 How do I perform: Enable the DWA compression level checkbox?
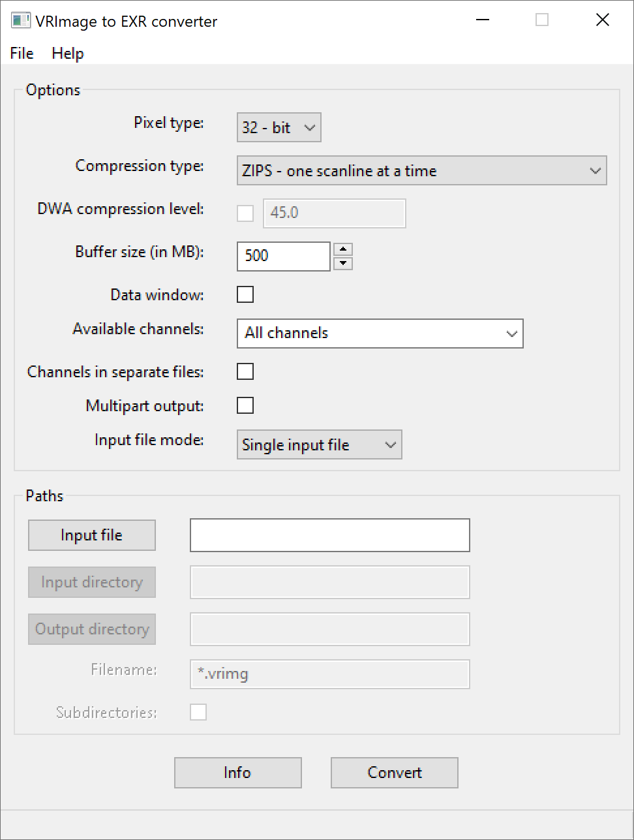[245, 213]
